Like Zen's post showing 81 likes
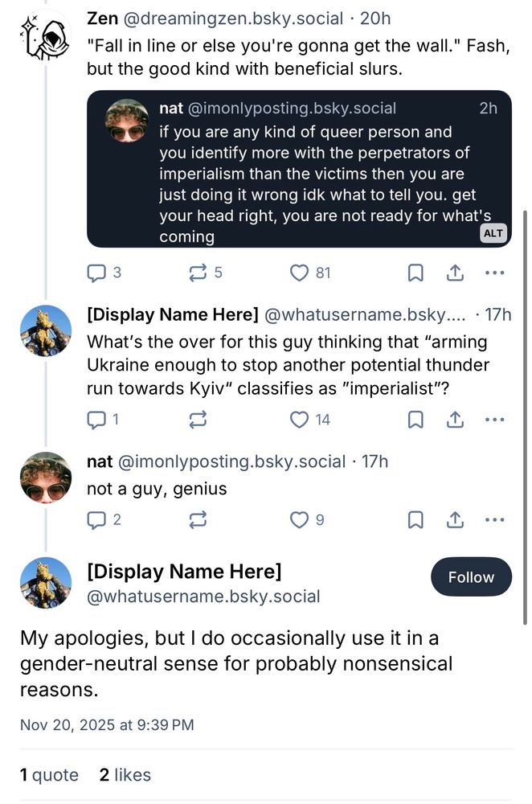The width and height of the screenshot is (532, 804). tap(300, 273)
